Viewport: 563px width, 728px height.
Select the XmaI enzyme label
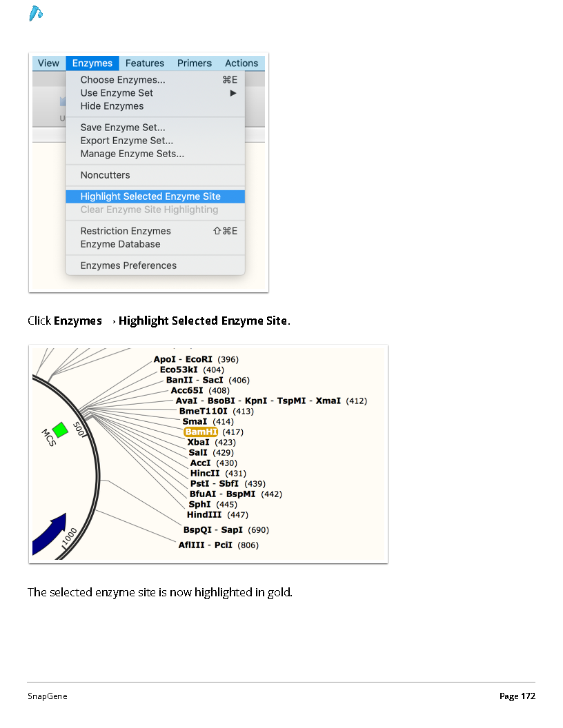click(328, 401)
